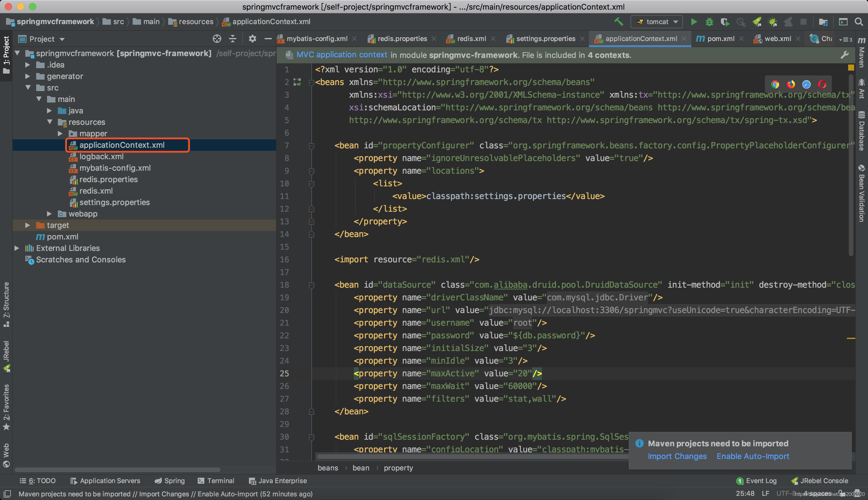
Task: Click the green Run button in toolbar
Action: click(x=693, y=22)
